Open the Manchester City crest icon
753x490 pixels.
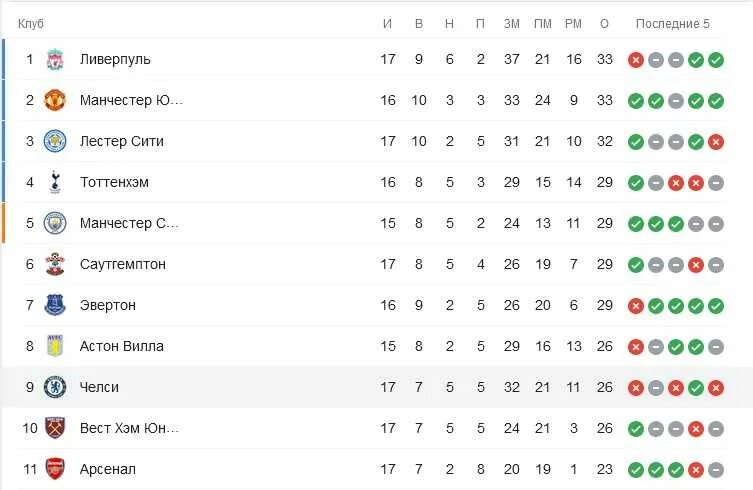(55, 223)
